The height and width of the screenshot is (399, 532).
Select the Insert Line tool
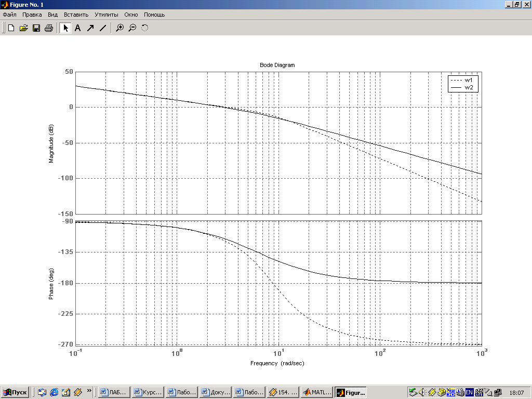(x=103, y=28)
